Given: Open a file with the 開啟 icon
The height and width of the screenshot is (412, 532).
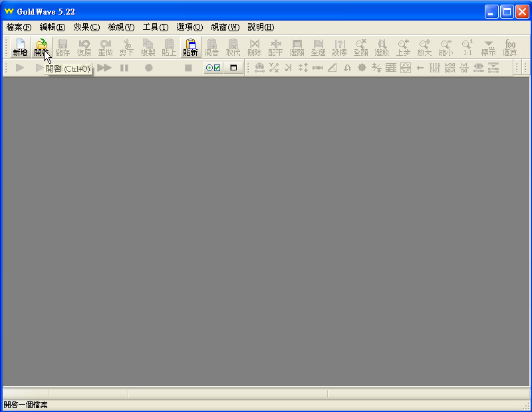Looking at the screenshot, I should pos(41,47).
